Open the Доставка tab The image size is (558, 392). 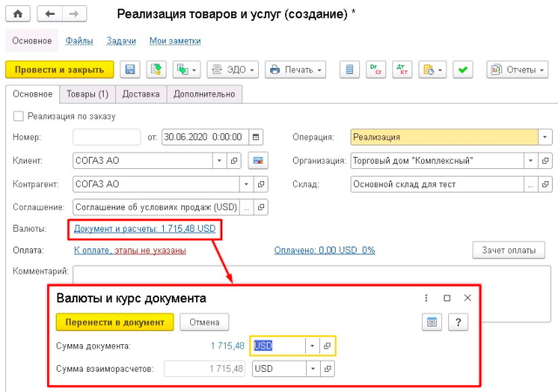[x=141, y=94]
